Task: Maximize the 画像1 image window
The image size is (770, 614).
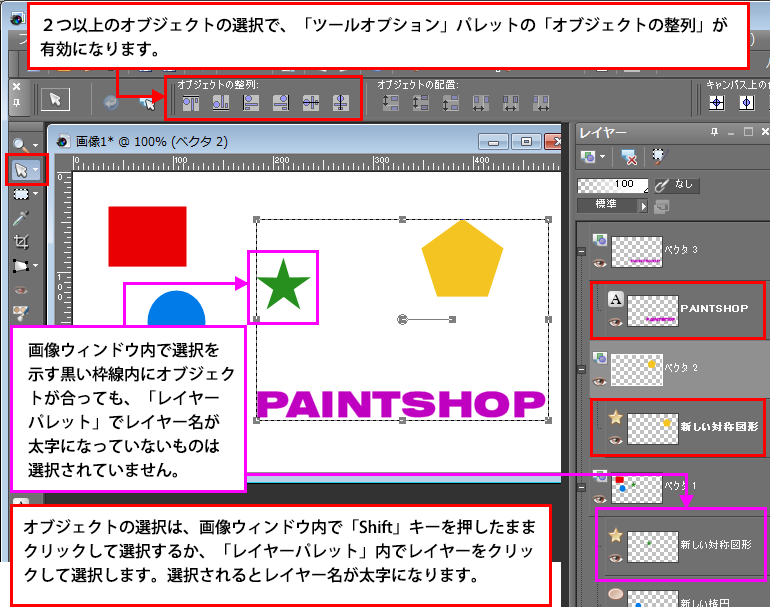Action: 526,142
